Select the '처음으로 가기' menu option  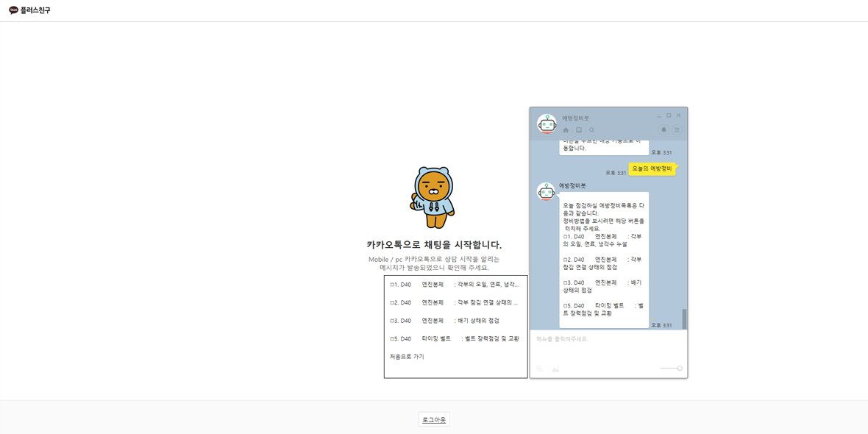click(x=407, y=357)
